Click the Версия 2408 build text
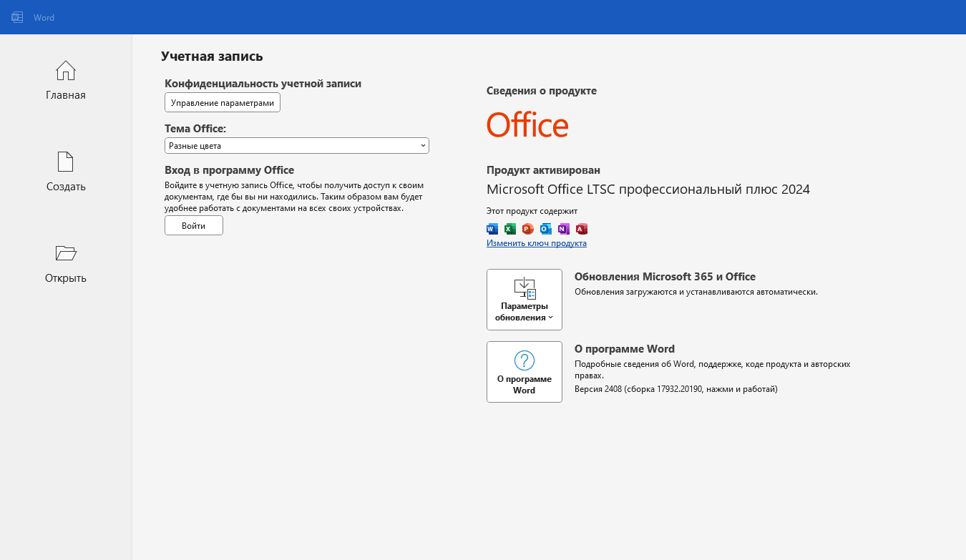 [x=676, y=389]
